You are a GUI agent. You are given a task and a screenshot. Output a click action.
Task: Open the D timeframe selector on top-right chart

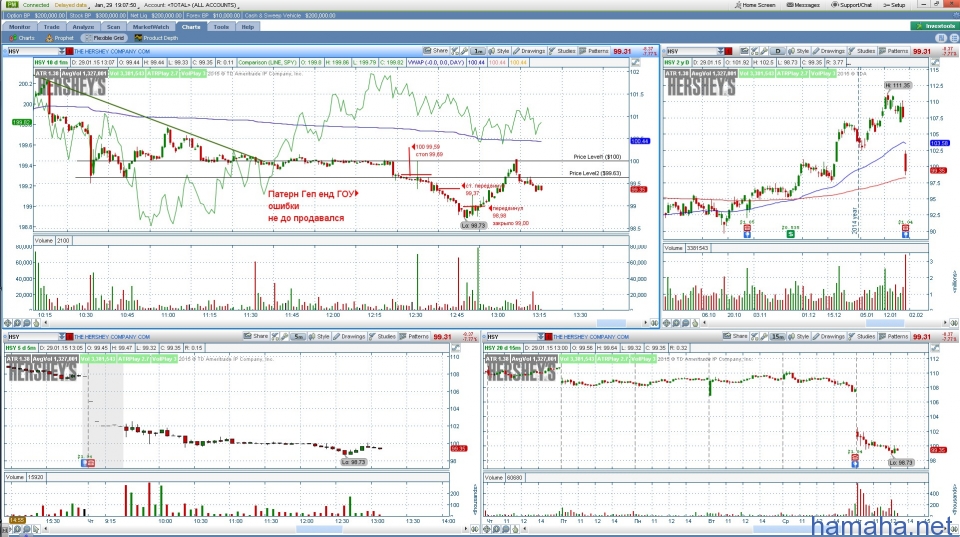click(x=778, y=51)
